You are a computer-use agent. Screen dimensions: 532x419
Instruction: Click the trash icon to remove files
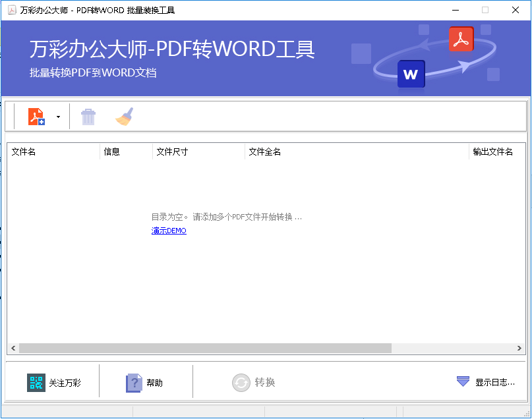(88, 116)
